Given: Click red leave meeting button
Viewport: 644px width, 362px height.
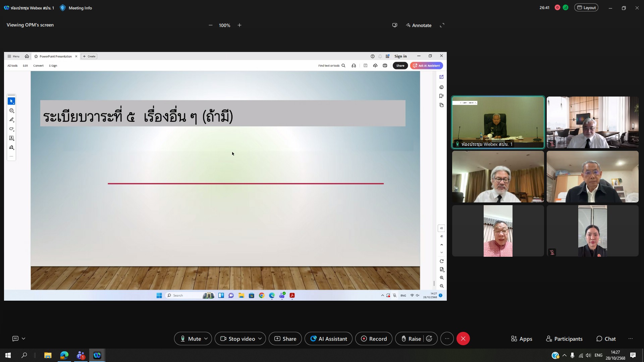Looking at the screenshot, I should pyautogui.click(x=463, y=339).
